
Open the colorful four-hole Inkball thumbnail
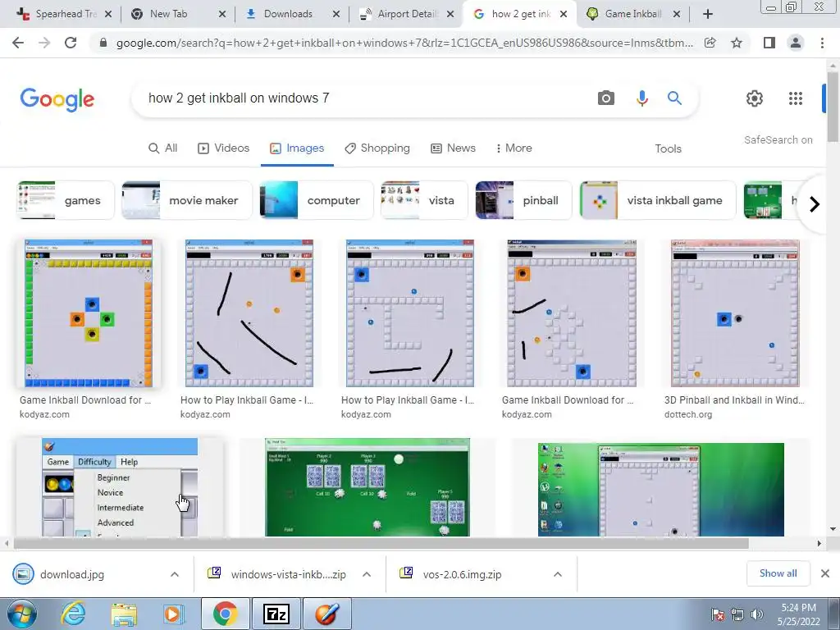[x=89, y=313]
